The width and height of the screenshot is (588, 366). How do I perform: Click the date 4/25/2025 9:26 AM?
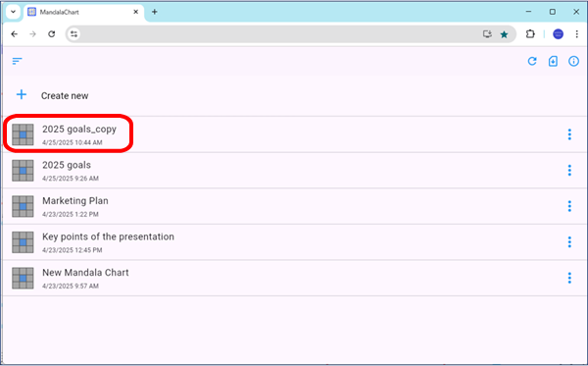coord(71,179)
